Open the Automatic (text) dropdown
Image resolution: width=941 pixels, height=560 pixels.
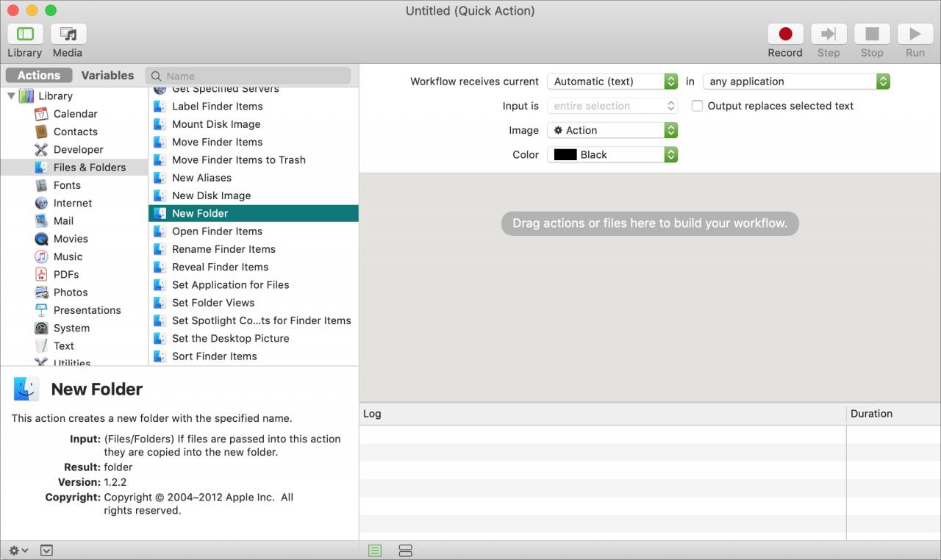(612, 82)
